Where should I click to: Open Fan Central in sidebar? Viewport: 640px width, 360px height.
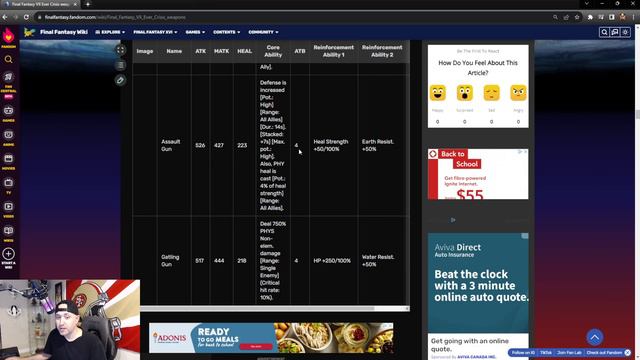pos(9,84)
